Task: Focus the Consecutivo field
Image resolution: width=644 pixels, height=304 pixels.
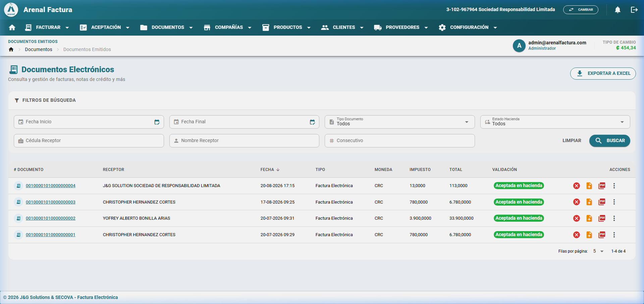Action: pos(399,141)
